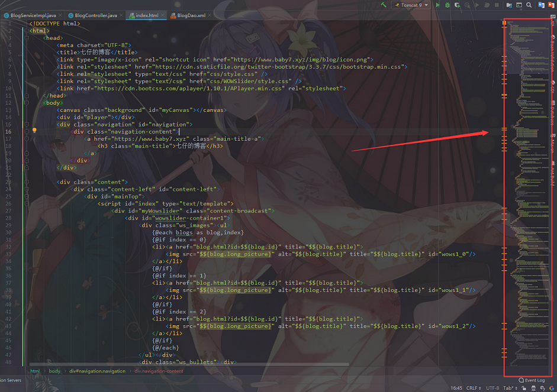Click the body breadcrumb
This screenshot has width=557, height=392.
54,371
